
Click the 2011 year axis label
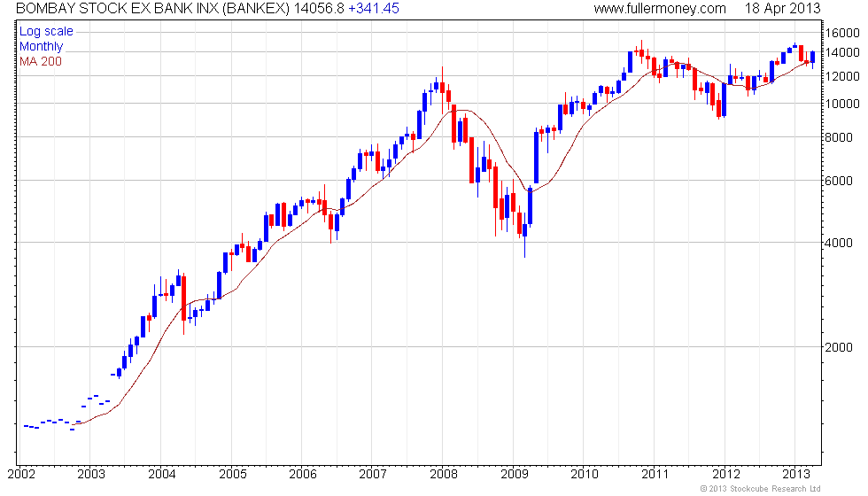[655, 474]
